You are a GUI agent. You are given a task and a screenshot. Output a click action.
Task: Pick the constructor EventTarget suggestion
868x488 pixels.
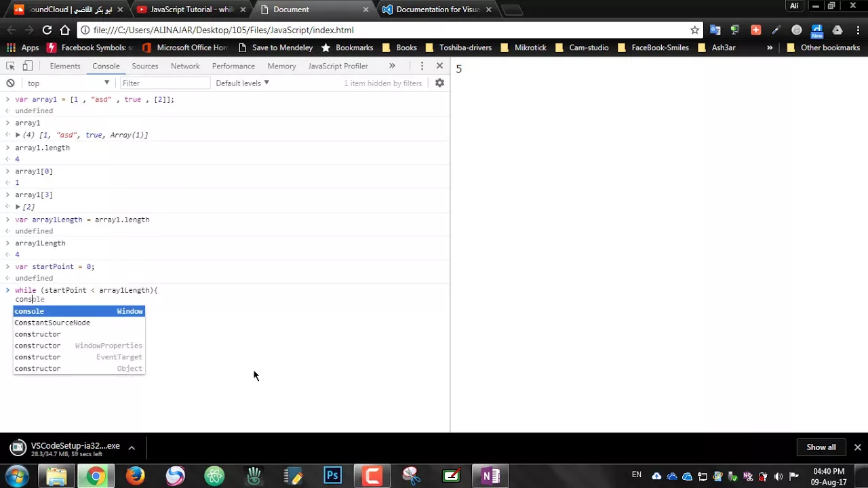79,357
